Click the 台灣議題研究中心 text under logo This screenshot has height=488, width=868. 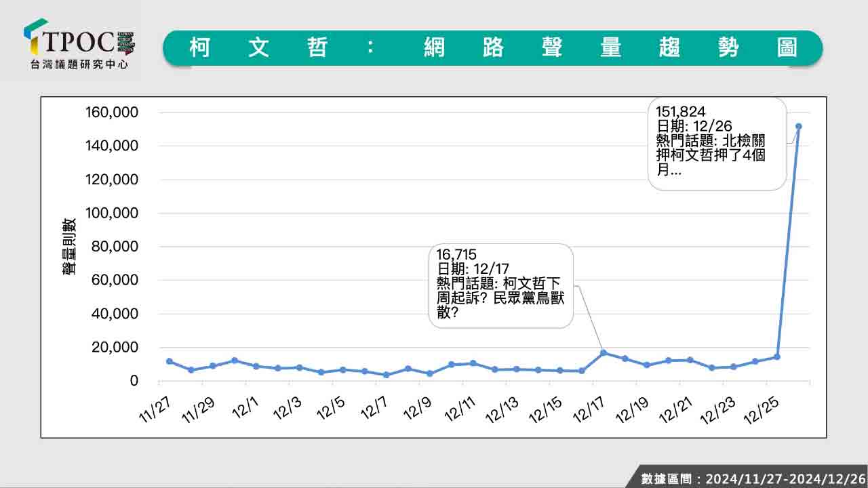tap(79, 65)
